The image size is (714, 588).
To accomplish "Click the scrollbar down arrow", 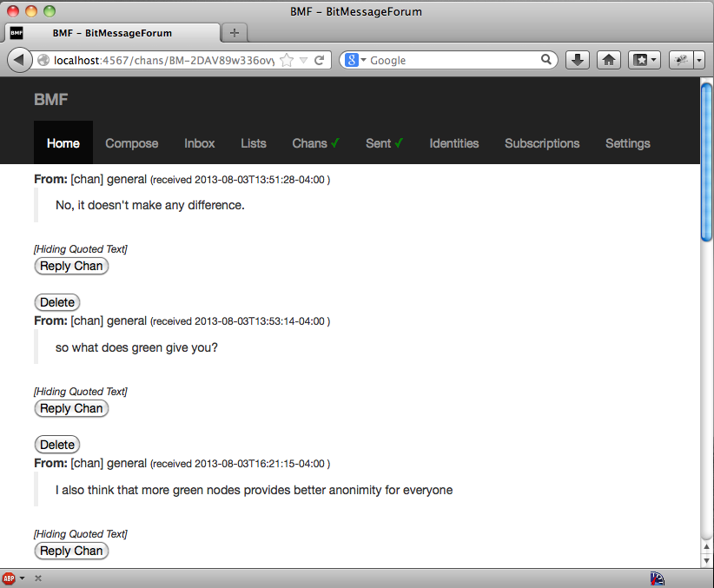I will click(706, 560).
